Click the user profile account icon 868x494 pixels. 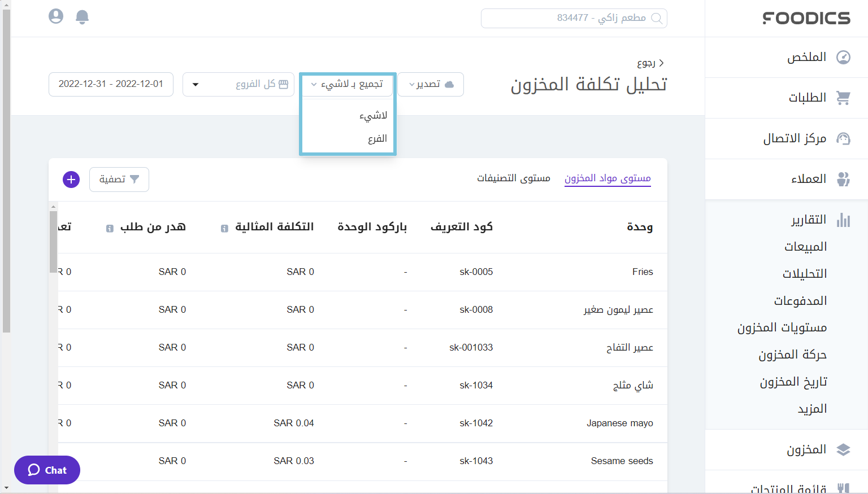tap(55, 16)
